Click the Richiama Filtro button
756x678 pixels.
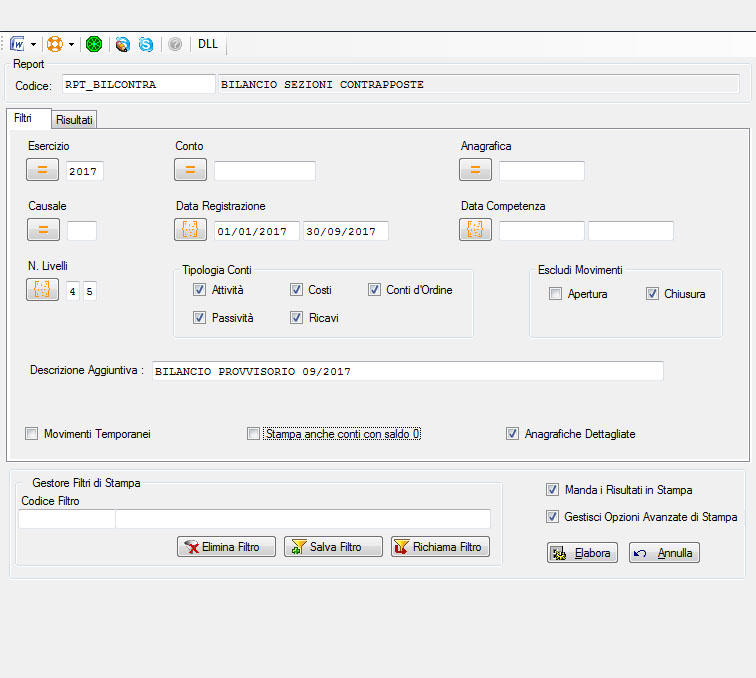[x=441, y=547]
